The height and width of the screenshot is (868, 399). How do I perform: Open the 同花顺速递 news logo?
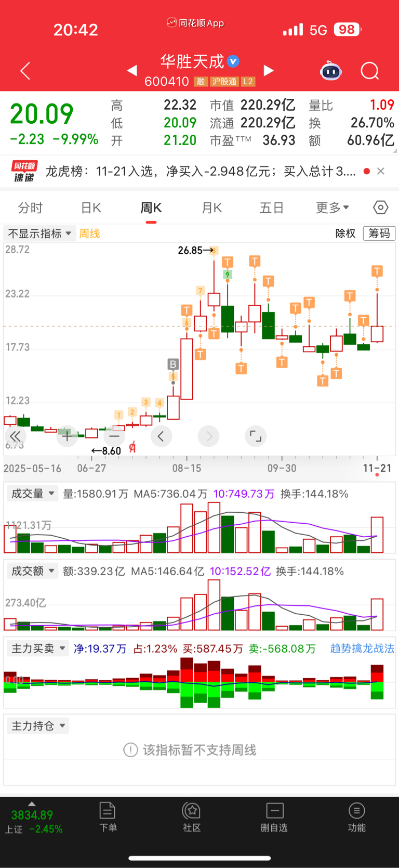tap(24, 171)
